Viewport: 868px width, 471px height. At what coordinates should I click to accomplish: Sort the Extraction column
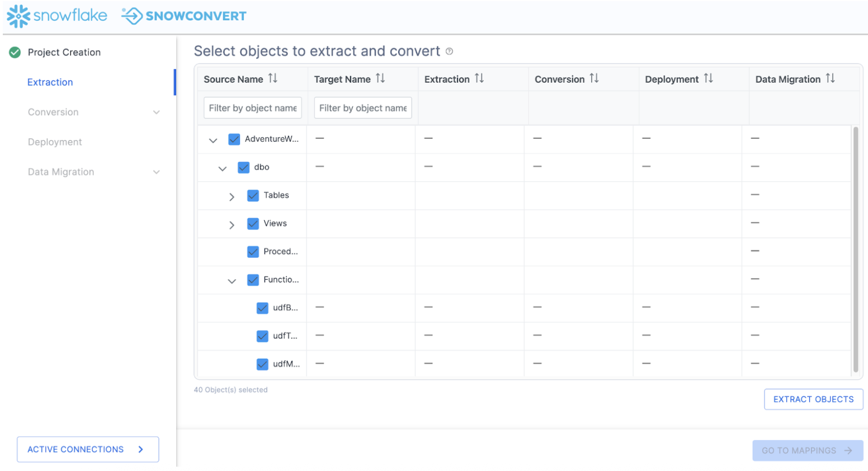tap(479, 79)
